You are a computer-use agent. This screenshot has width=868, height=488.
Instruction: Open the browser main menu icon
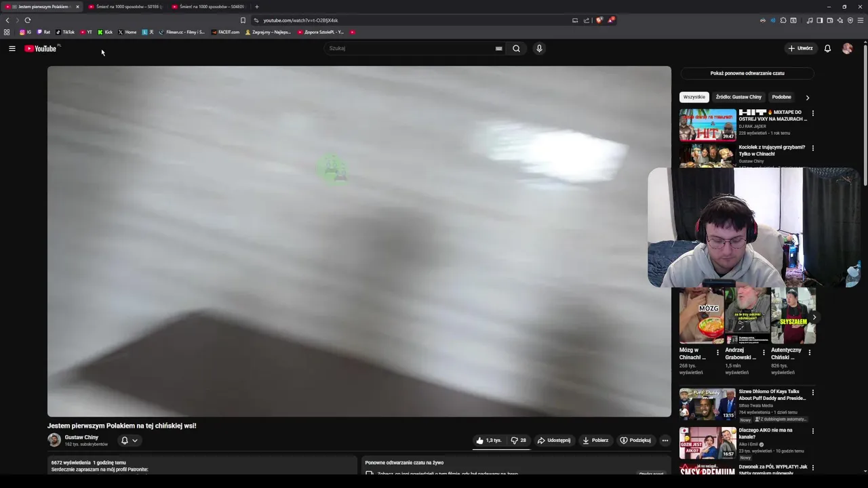point(861,20)
